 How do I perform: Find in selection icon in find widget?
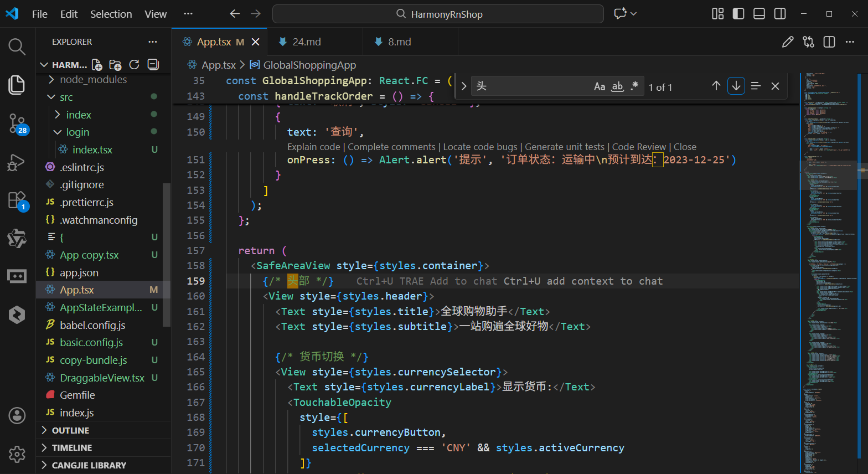(x=756, y=86)
